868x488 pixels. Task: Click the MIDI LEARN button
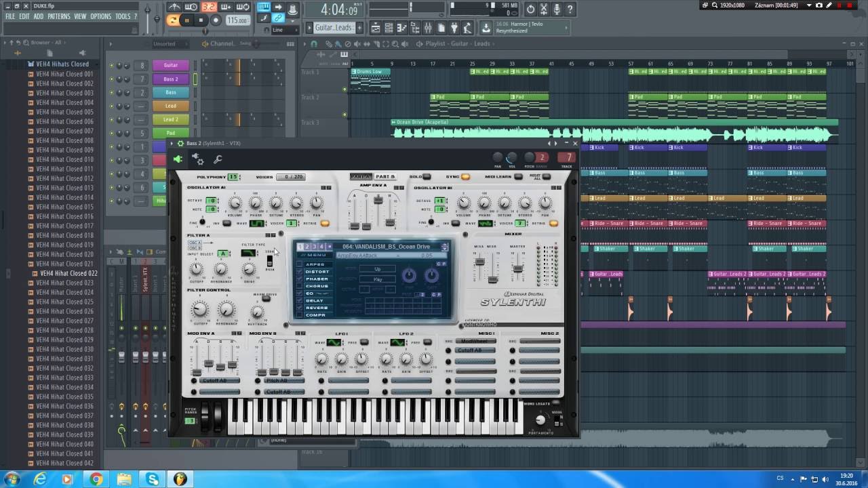tap(518, 177)
